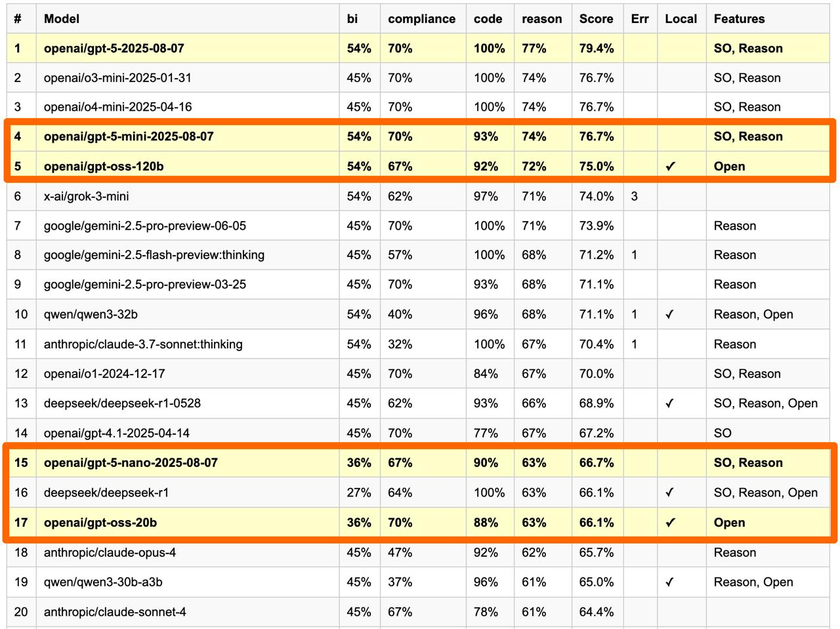Click the Err column header
Screen dimensions: 840x629
640,19
